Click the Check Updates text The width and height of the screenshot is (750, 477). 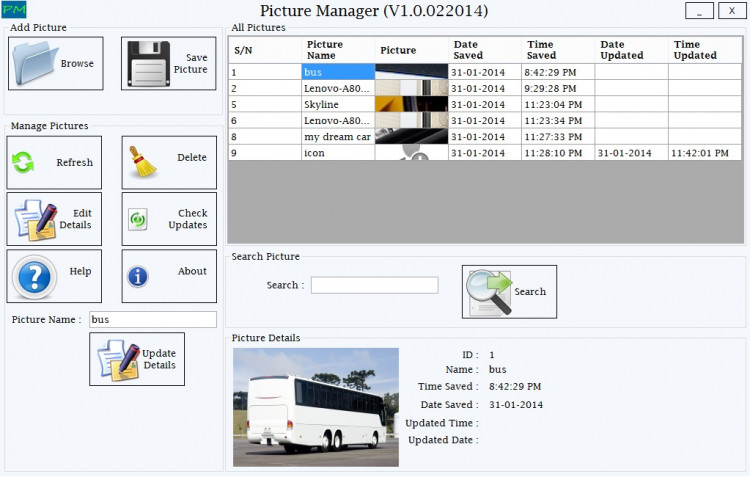coord(188,219)
